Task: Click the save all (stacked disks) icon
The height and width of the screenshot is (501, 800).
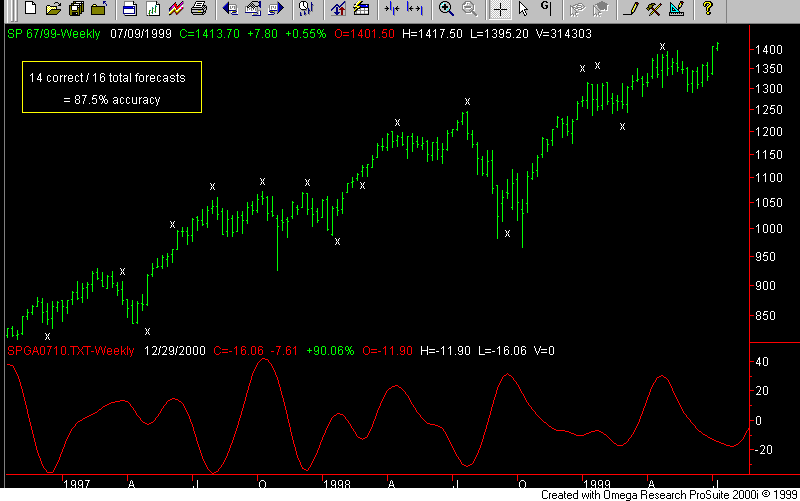Action: pos(76,10)
